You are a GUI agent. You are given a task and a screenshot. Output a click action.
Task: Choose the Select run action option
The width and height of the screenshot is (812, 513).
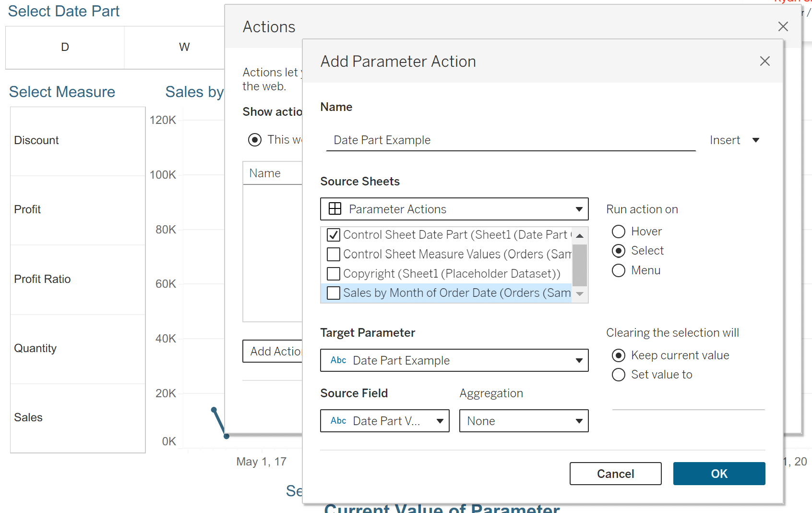pyautogui.click(x=619, y=251)
